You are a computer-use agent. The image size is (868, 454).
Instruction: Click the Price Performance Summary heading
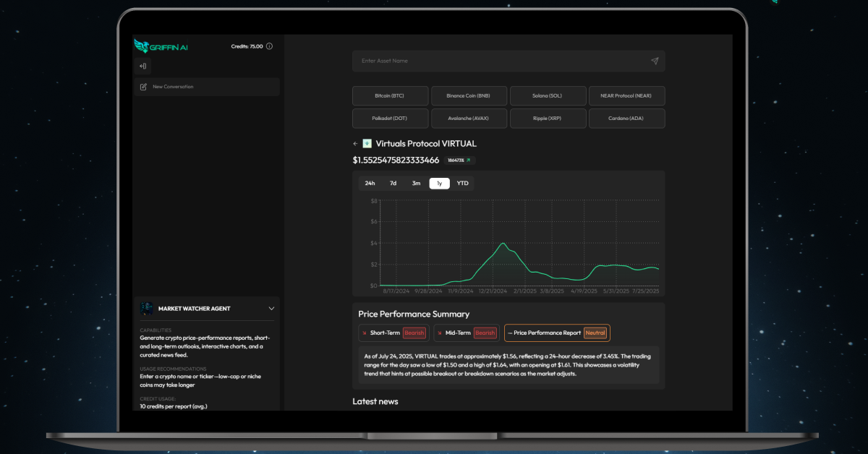tap(414, 314)
